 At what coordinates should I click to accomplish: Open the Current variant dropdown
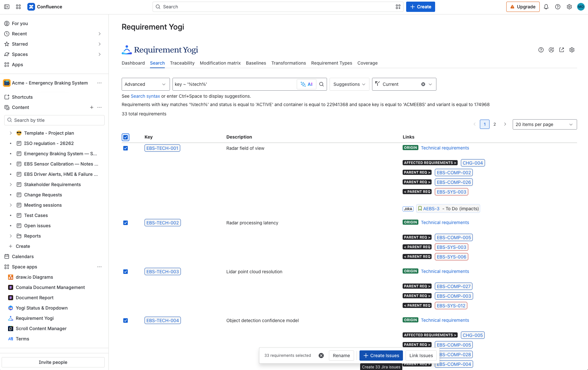coord(404,84)
